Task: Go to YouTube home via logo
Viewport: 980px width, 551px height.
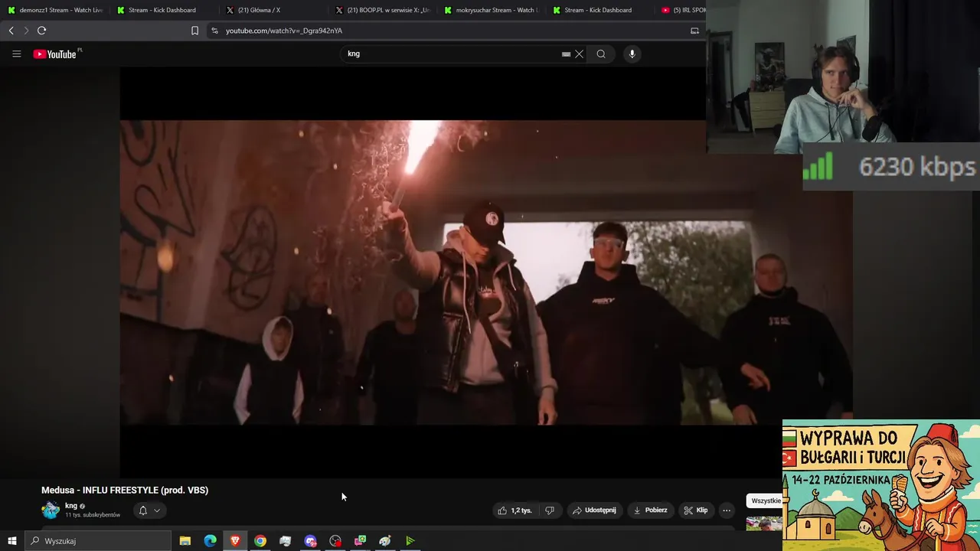Action: tap(55, 54)
